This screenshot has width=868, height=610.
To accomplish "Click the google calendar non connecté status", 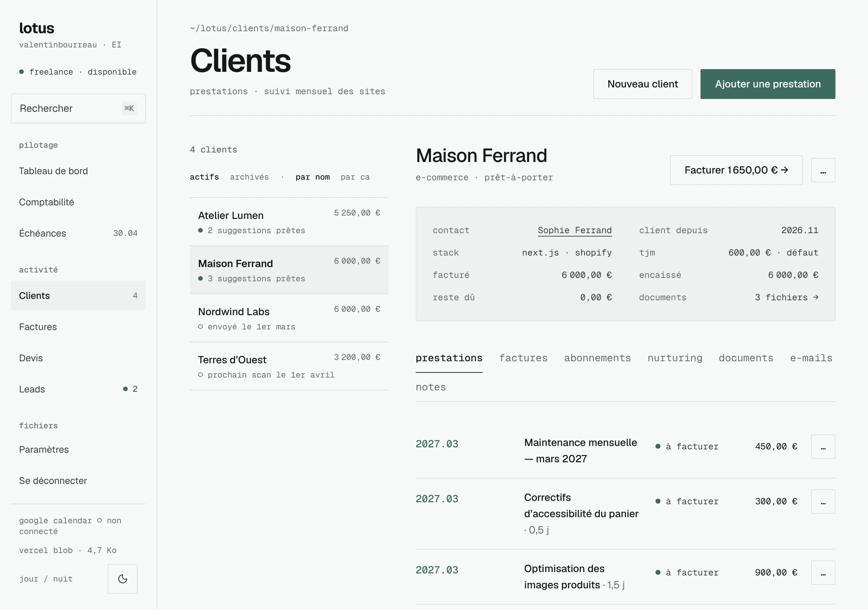I will point(70,526).
